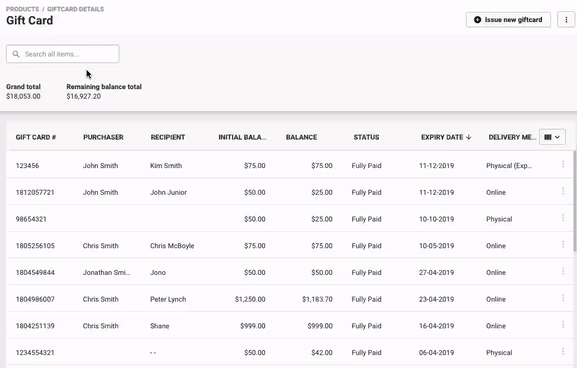Viewport: 577px width, 368px height.
Task: Click the $42.00 balance cell
Action: [322, 353]
